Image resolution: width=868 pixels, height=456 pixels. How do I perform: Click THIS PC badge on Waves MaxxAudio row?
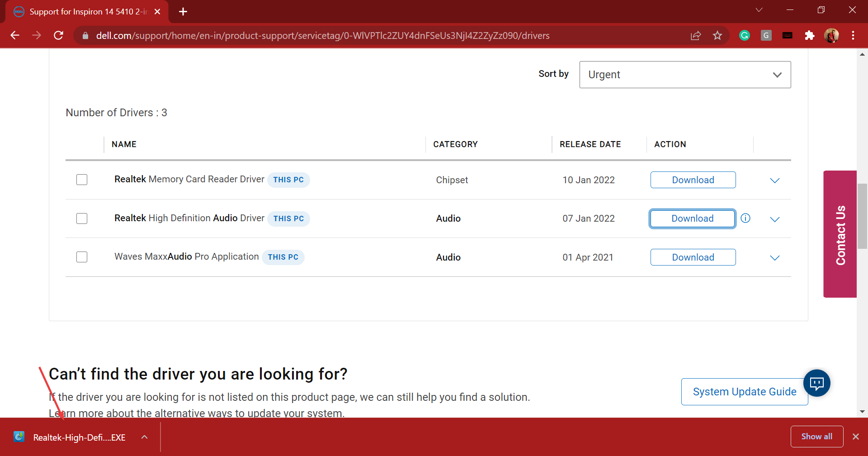[x=283, y=257]
